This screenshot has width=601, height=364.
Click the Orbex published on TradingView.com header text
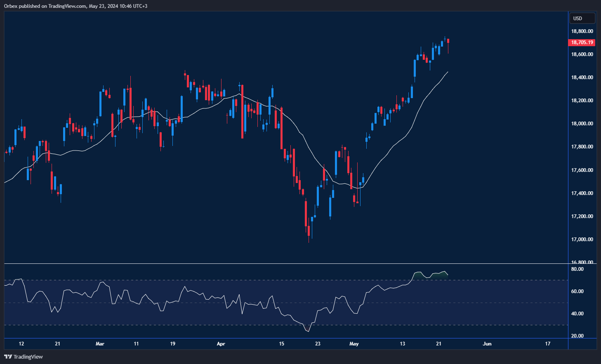[x=75, y=6]
